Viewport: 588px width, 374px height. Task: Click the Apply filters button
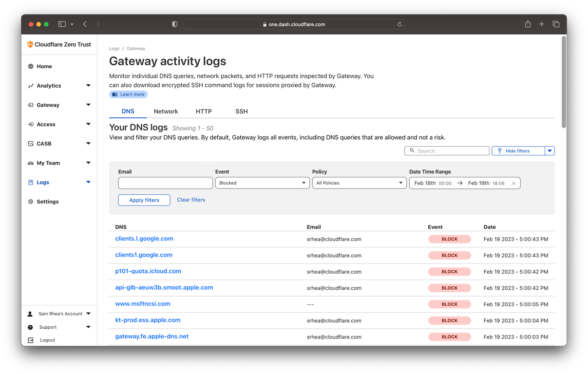[144, 200]
